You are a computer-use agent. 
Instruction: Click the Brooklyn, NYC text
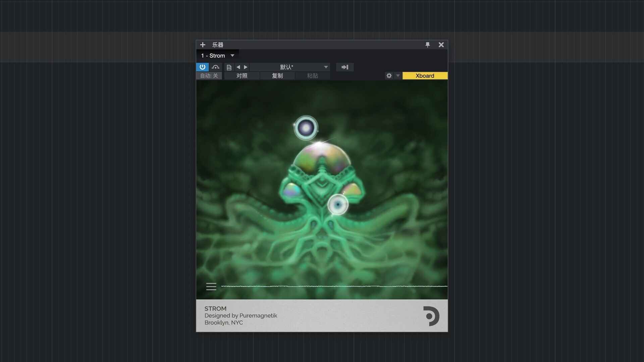point(224,322)
